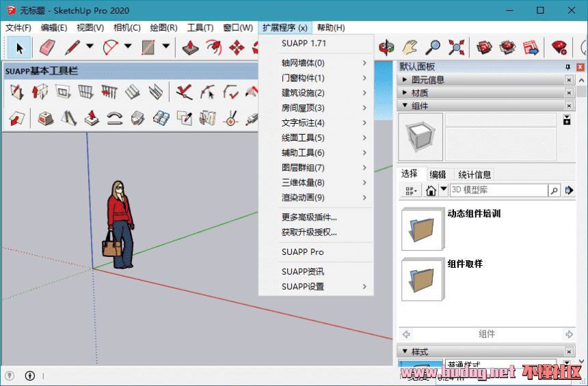This screenshot has width=588, height=386.
Task: Open Rectangle tool dropdown arrow
Action: pos(165,46)
